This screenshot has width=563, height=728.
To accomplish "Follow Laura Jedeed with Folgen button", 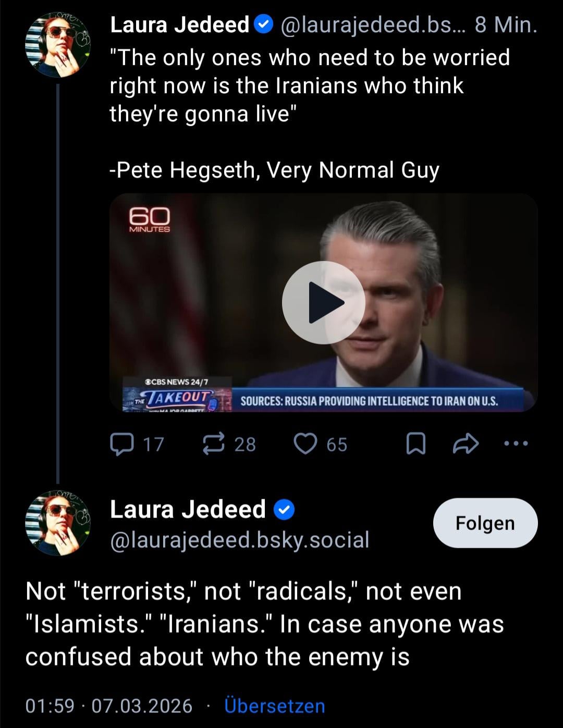I will coord(485,523).
